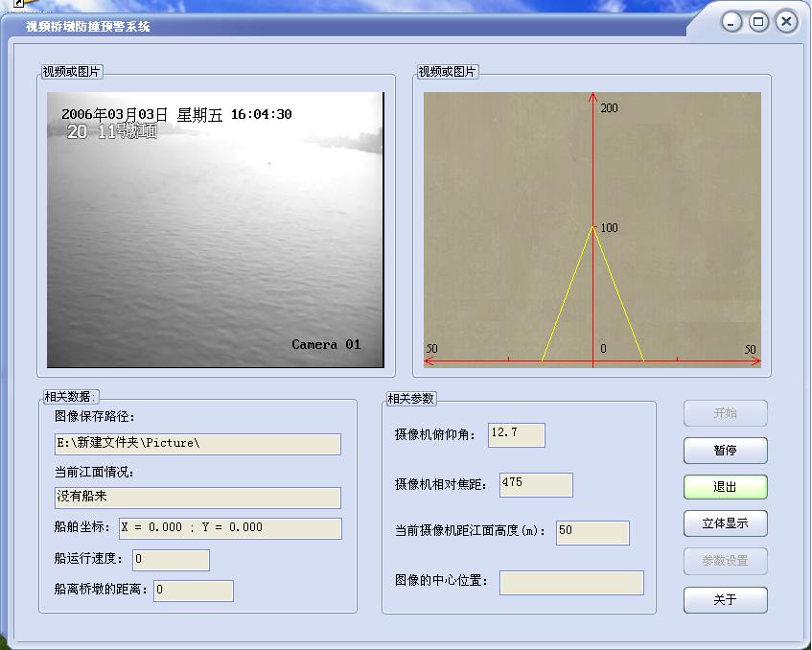This screenshot has width=812, height=650.
Task: Click the 暂停 (Pause) button
Action: pos(725,451)
